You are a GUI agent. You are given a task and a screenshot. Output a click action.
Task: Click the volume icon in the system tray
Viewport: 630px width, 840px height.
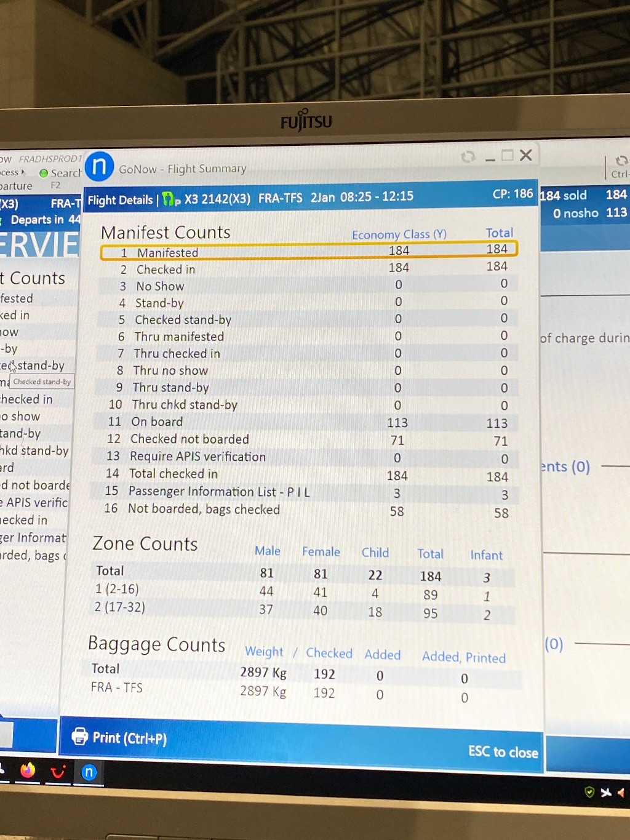[x=621, y=793]
